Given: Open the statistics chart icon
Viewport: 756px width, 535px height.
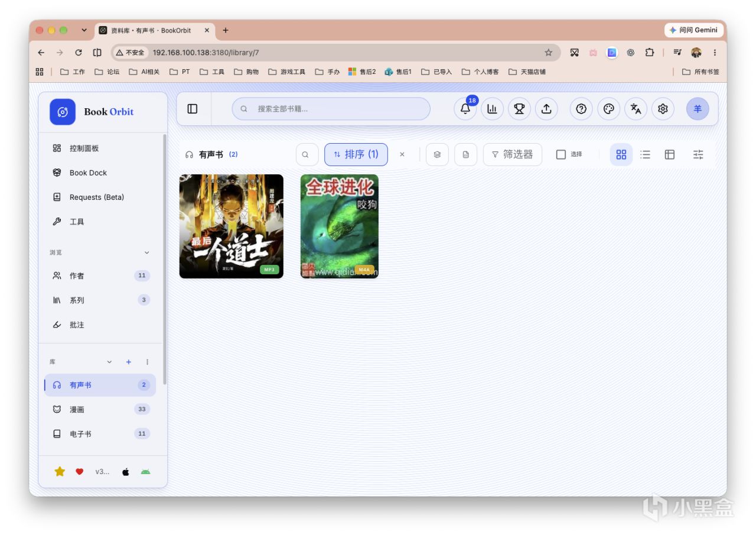Looking at the screenshot, I should coord(492,109).
